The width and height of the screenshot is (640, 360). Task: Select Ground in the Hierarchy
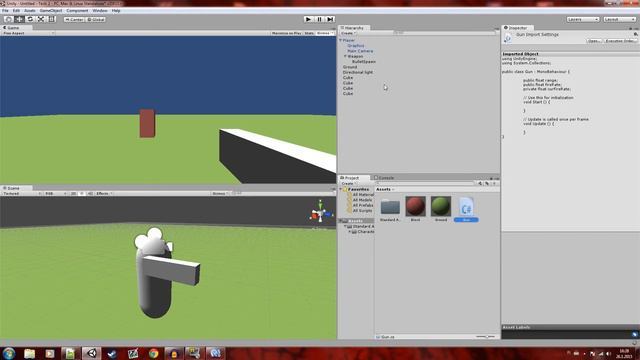coord(350,67)
